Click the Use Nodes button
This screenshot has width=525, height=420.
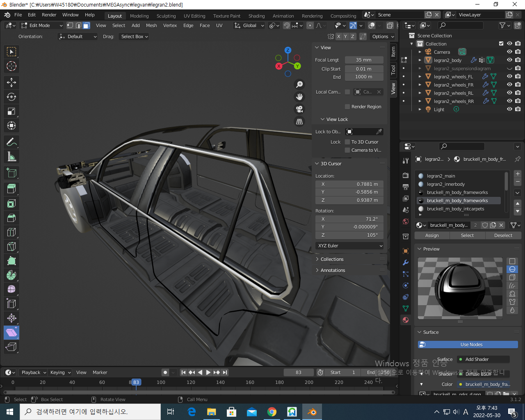(x=468, y=345)
